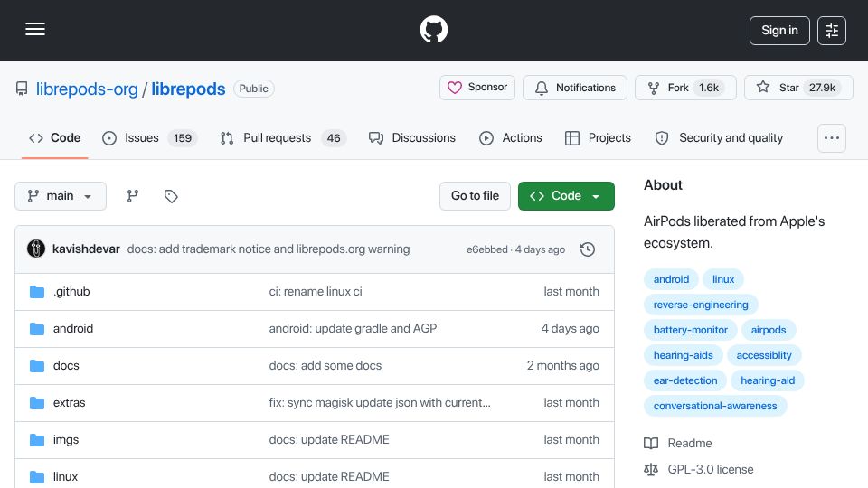Expand the main branch selector

pyautogui.click(x=61, y=196)
